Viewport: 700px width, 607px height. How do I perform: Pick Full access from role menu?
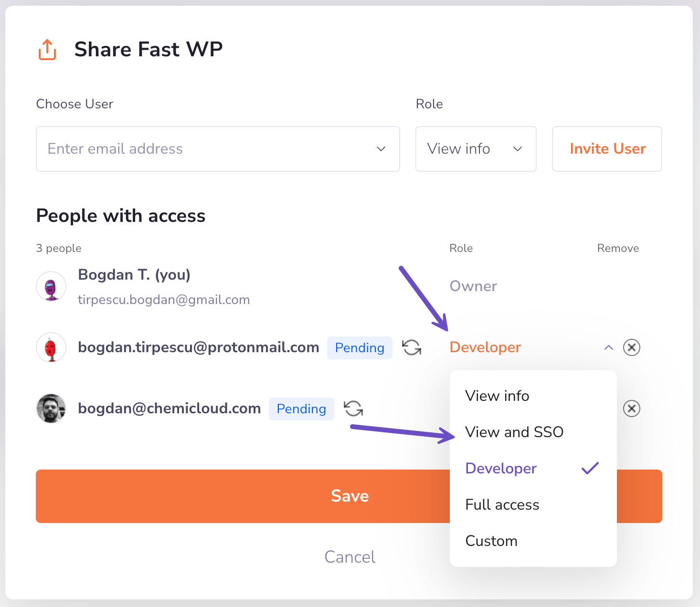pos(502,504)
